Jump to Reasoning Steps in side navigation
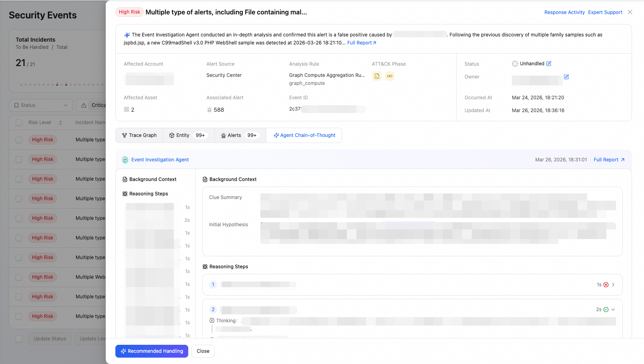 click(145, 194)
